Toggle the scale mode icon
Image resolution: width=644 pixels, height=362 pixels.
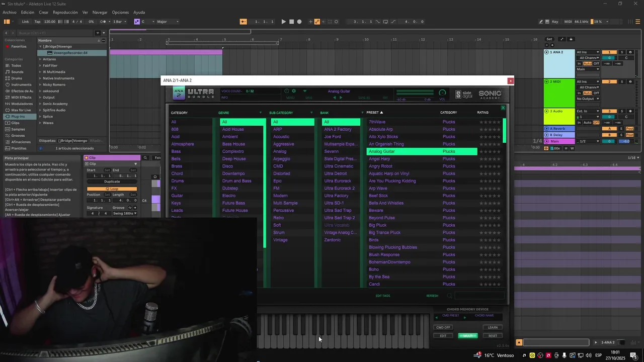click(x=137, y=22)
